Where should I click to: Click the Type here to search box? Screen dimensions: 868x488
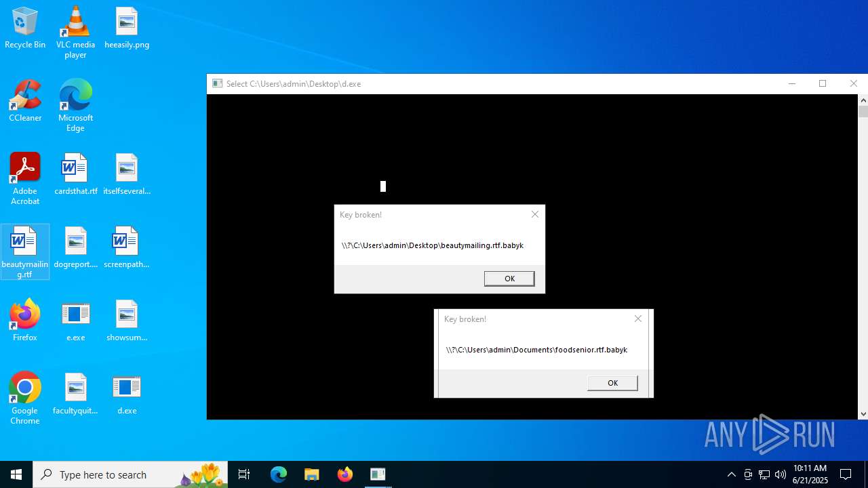130,474
